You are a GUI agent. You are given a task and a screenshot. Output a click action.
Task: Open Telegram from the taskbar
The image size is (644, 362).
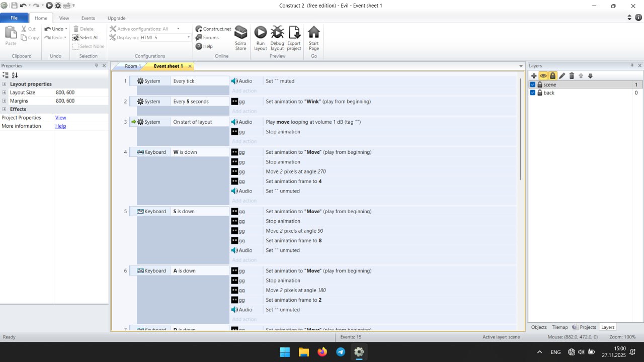(341, 352)
